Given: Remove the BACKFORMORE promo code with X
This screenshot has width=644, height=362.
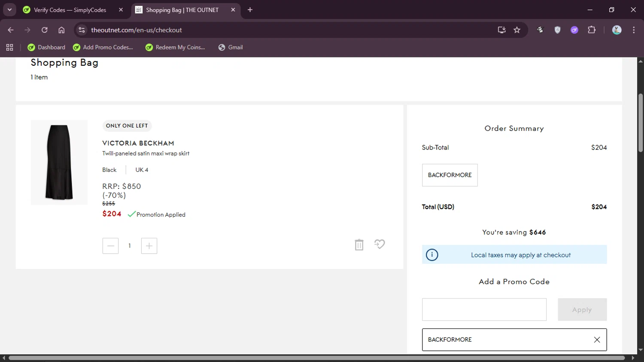Looking at the screenshot, I should point(597,340).
